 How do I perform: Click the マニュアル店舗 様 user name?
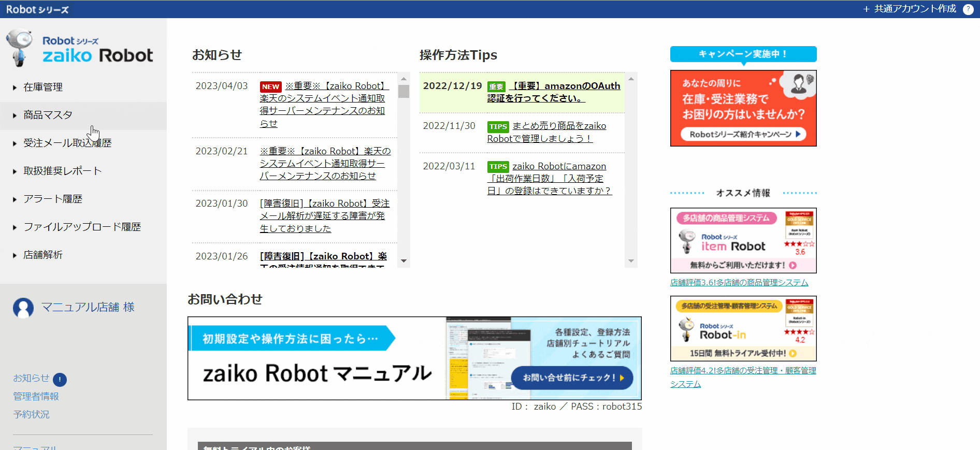coord(88,308)
